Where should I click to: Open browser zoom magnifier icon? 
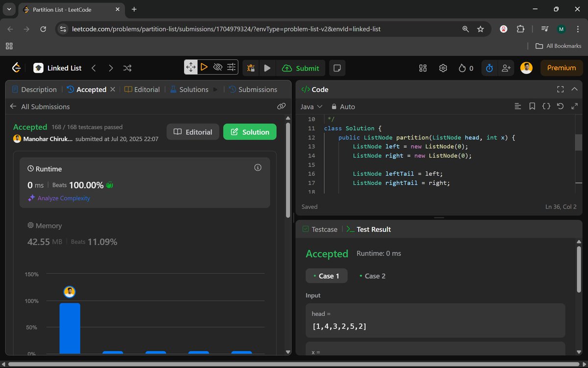(465, 29)
